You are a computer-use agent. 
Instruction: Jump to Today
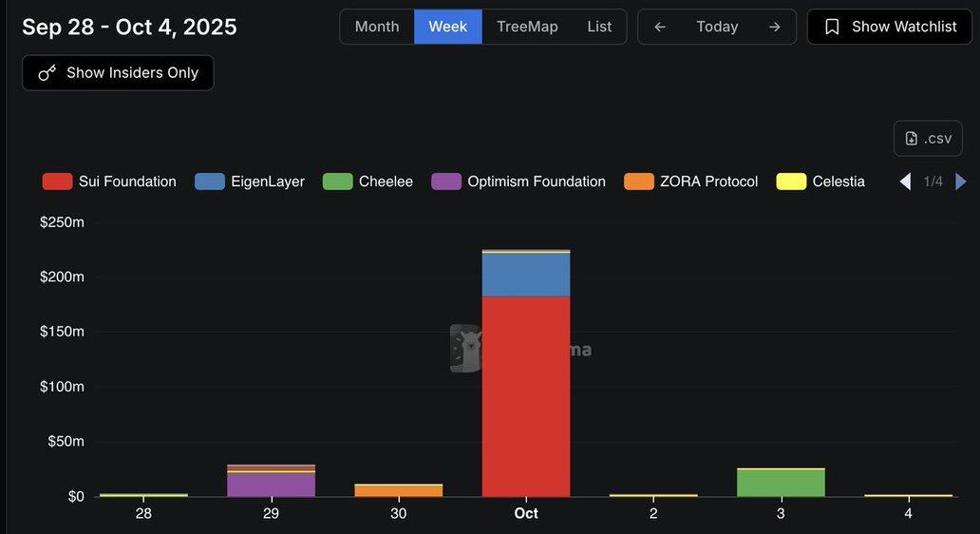717,27
